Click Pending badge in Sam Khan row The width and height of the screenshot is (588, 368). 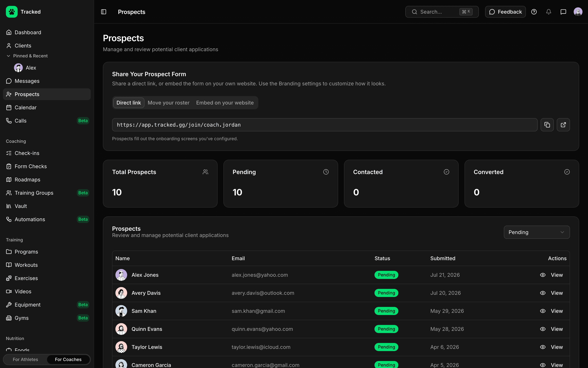pos(386,311)
